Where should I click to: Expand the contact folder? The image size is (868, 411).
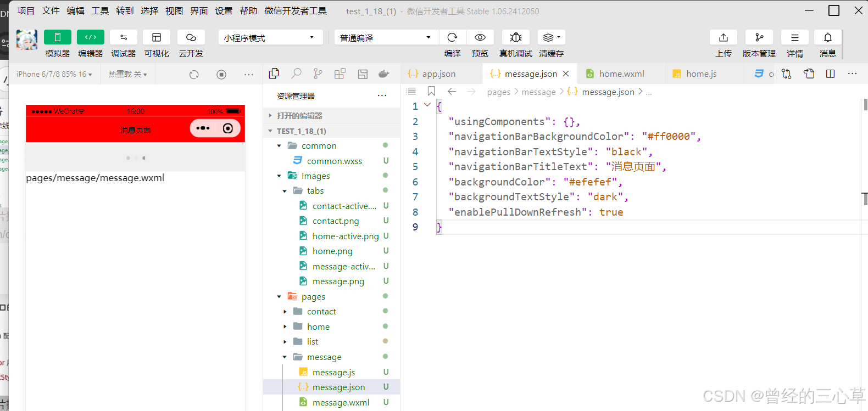pyautogui.click(x=331, y=311)
